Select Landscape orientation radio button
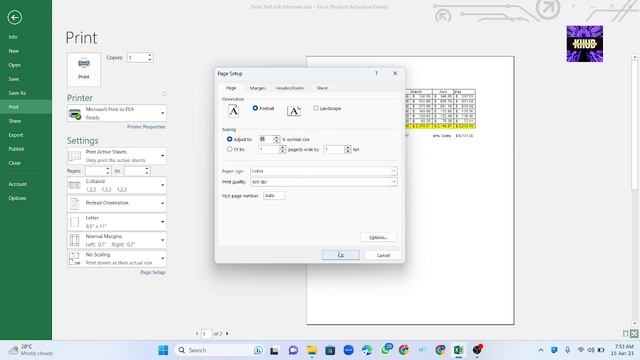Viewport: 640px width, 360px height. (316, 108)
